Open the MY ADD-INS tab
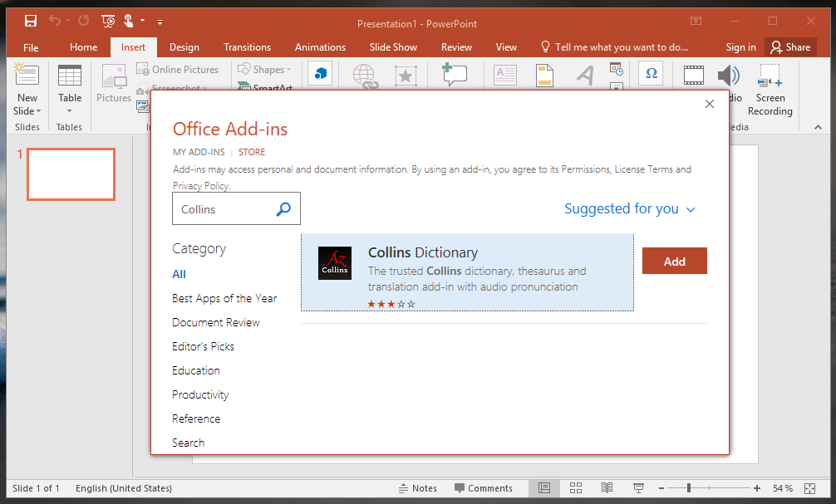 (199, 152)
